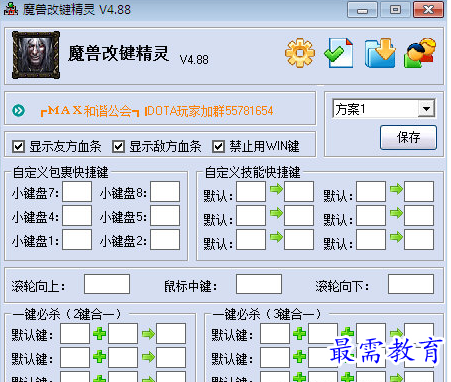Click the document with green checkmark icon
Viewport: 451px width, 382px height.
click(339, 53)
